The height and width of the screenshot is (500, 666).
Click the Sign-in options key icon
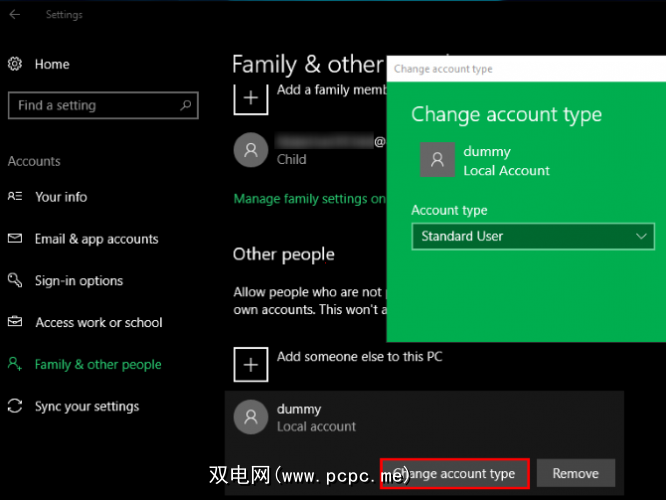point(15,281)
